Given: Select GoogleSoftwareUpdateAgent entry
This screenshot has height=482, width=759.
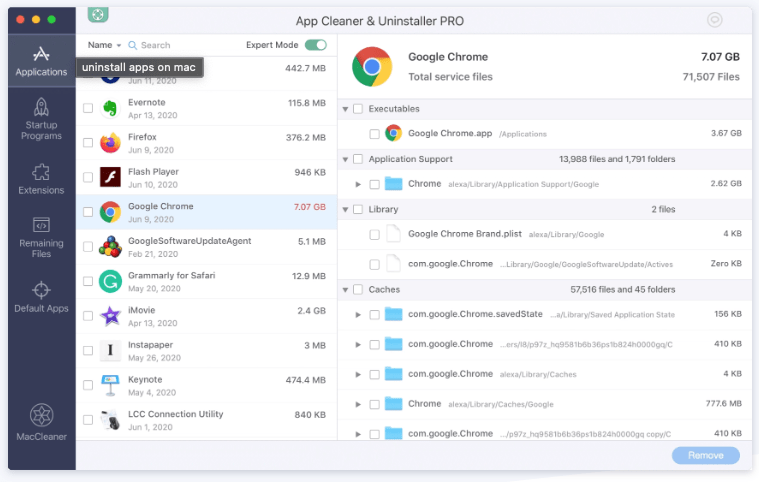Looking at the screenshot, I should [207, 246].
